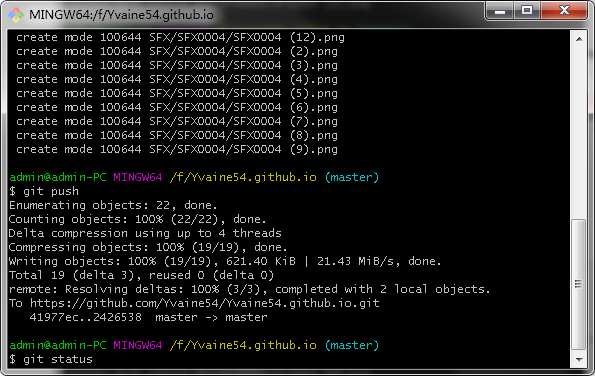The height and width of the screenshot is (376, 595).
Task: Click the MINGW64:/f/Yvaine54.github.io title text
Action: (x=121, y=15)
